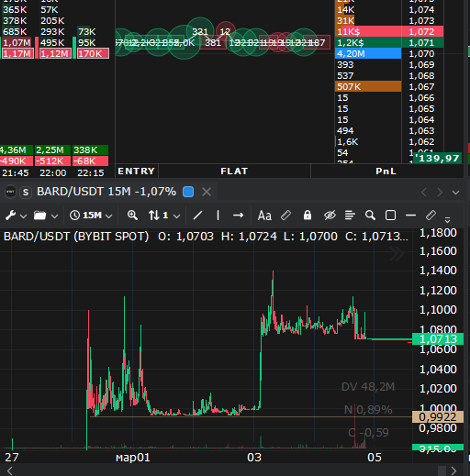This screenshot has width=470, height=476.
Task: Click the 1,6K volume row
Action: (368, 141)
